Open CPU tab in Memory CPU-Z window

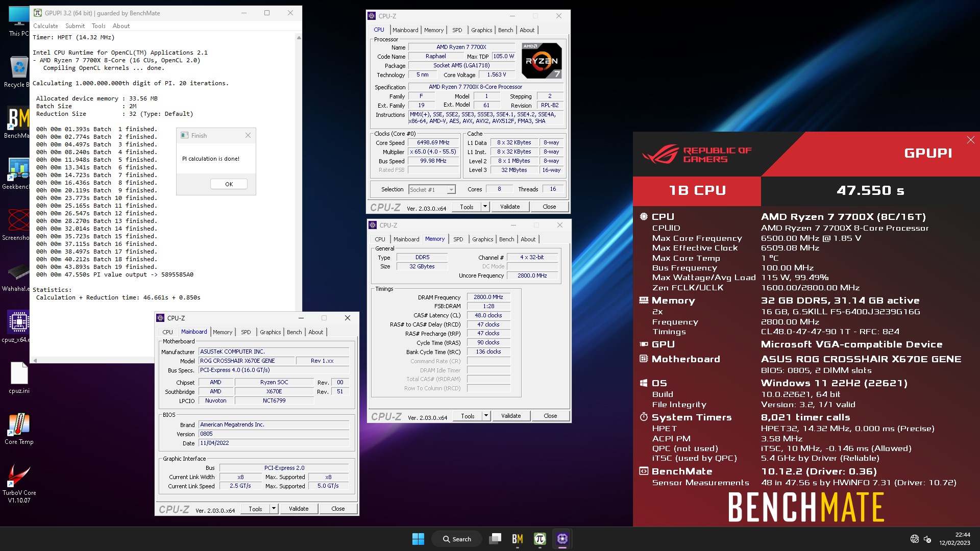click(380, 239)
